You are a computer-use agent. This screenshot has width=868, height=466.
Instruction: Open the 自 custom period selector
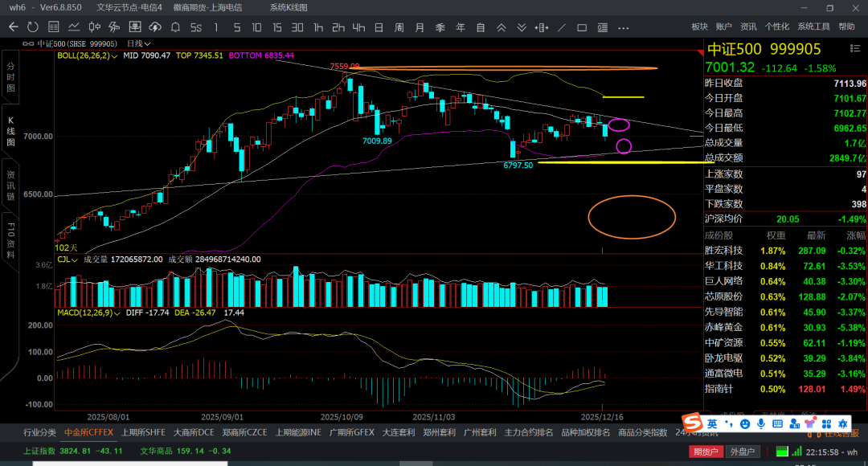pyautogui.click(x=481, y=27)
